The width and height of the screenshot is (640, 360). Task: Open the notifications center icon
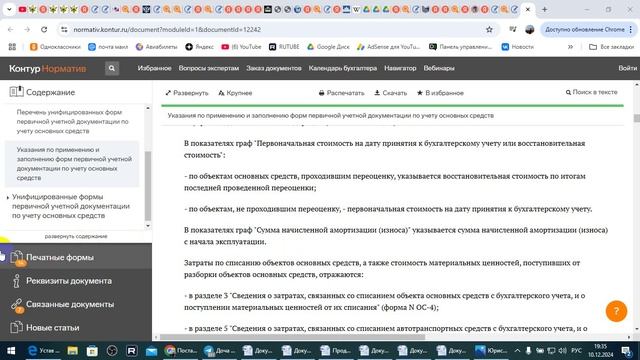pos(626,351)
